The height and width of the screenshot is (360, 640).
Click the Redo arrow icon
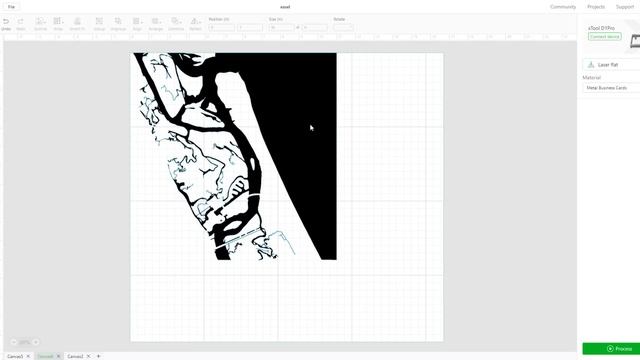pos(20,21)
